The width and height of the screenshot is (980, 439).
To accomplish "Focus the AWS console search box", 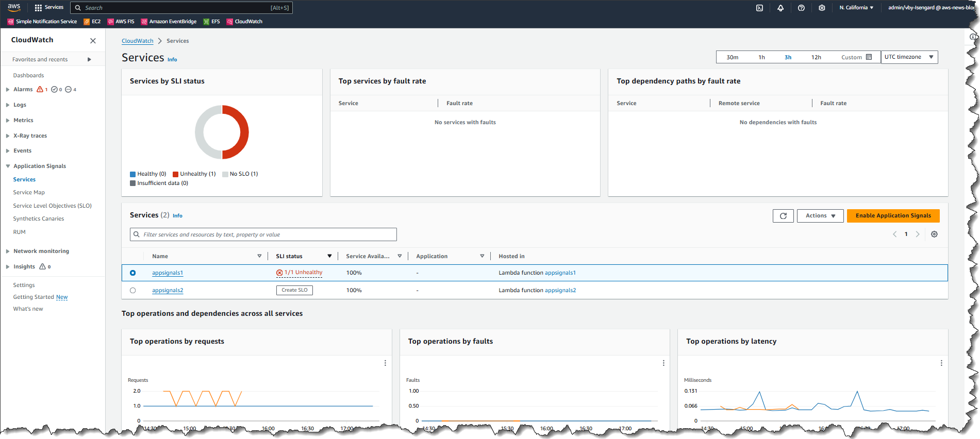I will [181, 8].
